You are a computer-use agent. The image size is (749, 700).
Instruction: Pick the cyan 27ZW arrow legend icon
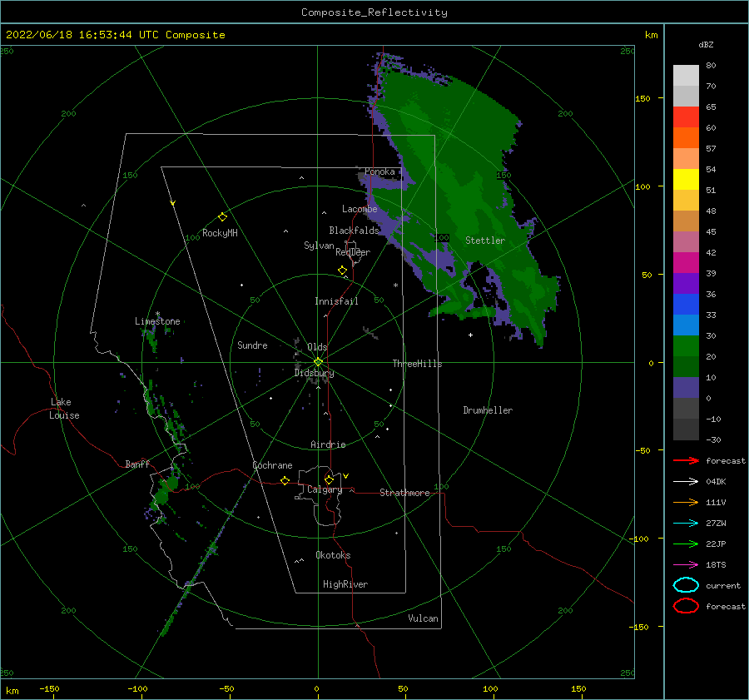[686, 524]
